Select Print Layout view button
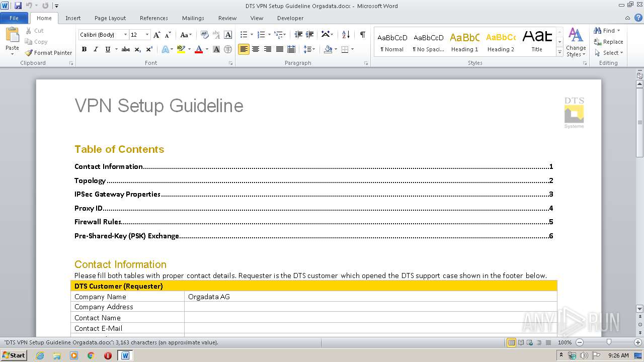The image size is (644, 362). click(511, 342)
